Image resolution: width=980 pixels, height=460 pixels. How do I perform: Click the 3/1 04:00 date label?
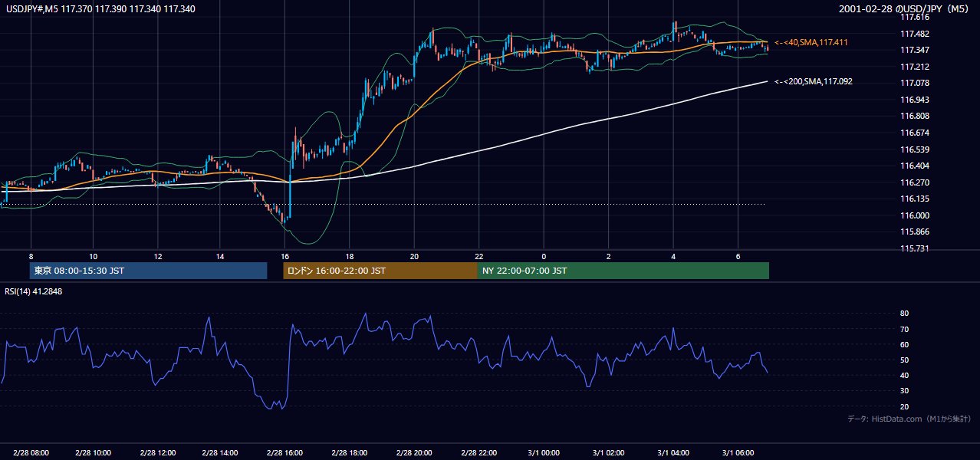click(x=673, y=452)
